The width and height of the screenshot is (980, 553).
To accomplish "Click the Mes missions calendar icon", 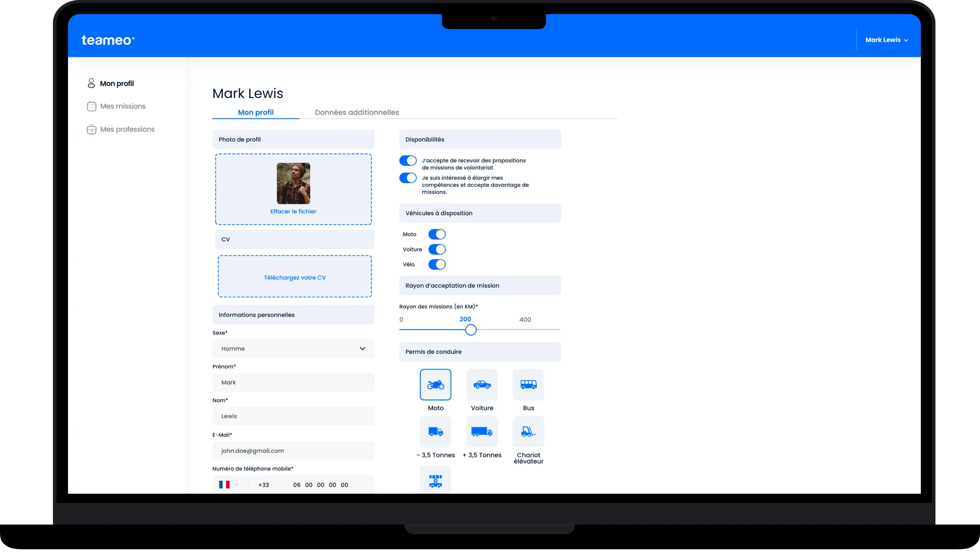I will [91, 106].
